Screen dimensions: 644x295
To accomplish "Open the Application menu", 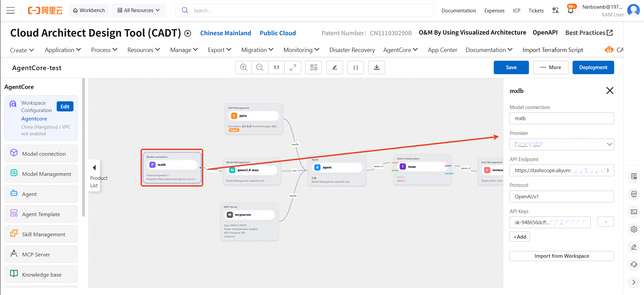I will coord(63,50).
